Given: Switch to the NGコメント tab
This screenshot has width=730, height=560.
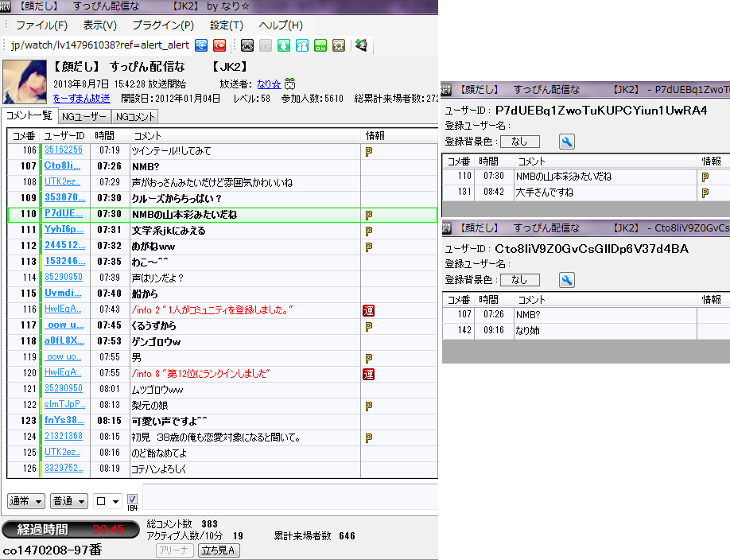Looking at the screenshot, I should point(135,116).
